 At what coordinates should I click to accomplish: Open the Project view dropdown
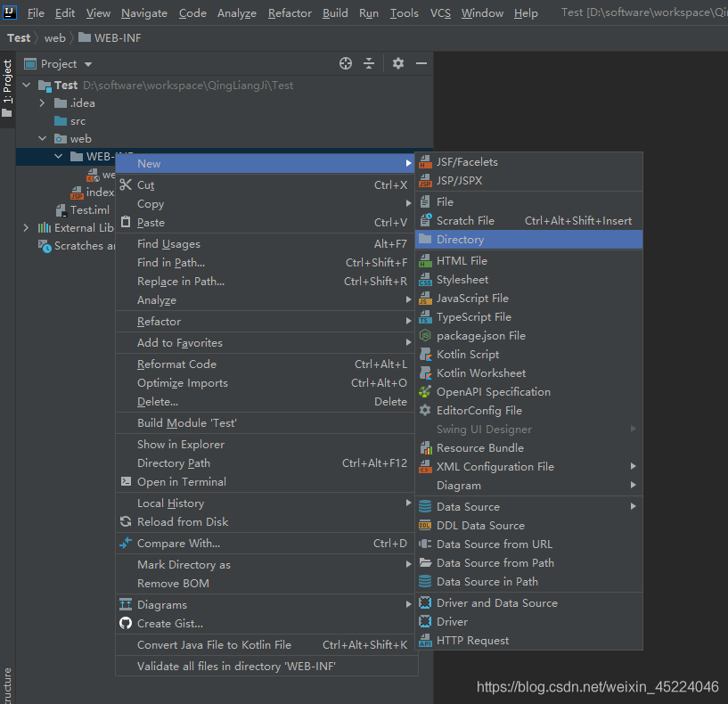pyautogui.click(x=88, y=64)
